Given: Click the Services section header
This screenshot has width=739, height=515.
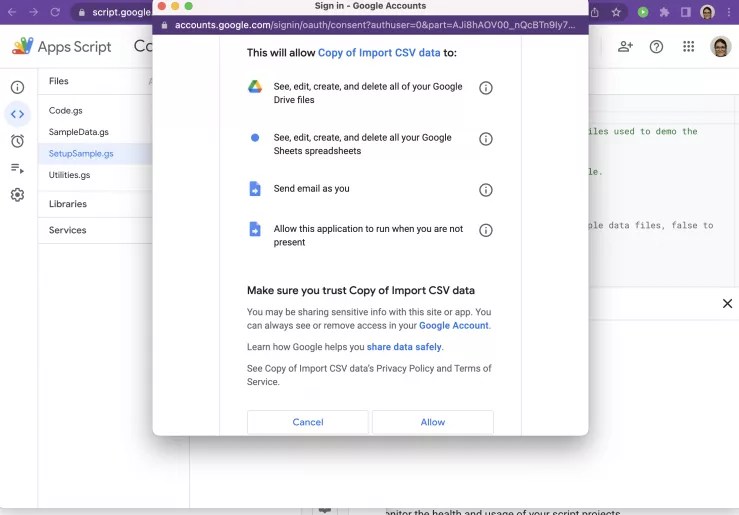Looking at the screenshot, I should click(x=67, y=230).
